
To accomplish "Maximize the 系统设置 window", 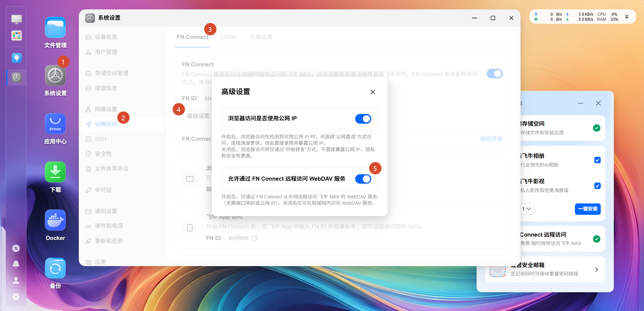I will (x=493, y=18).
